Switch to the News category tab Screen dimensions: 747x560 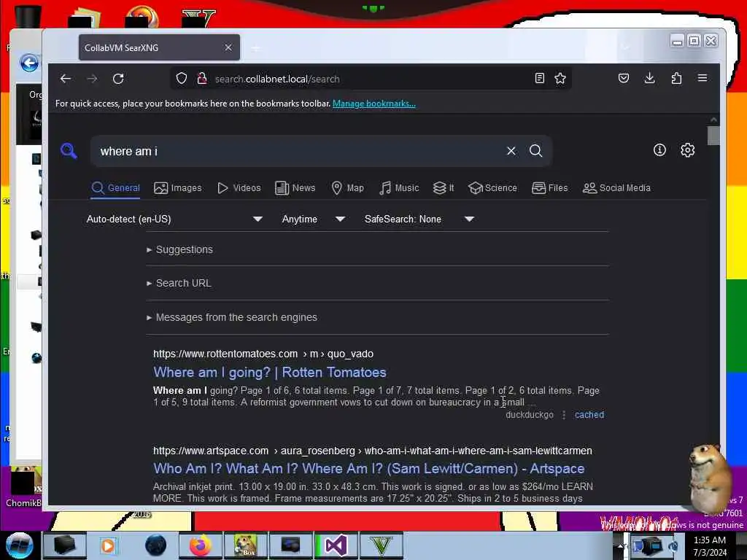pos(295,188)
